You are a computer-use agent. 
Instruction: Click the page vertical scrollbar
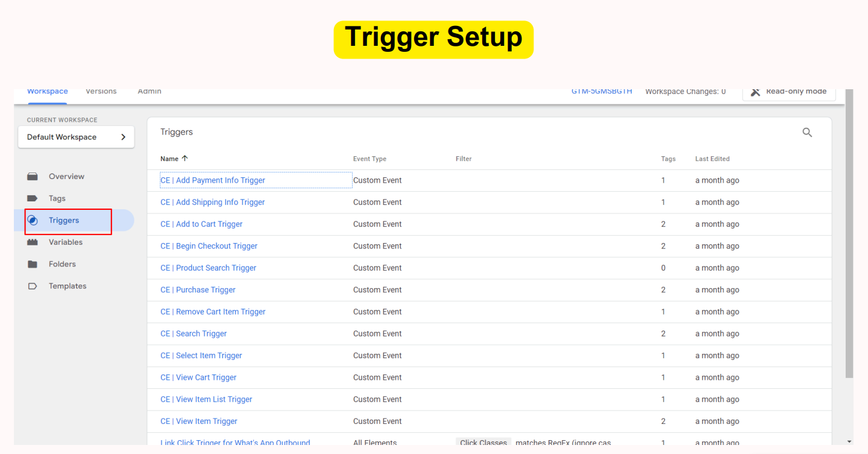click(x=849, y=234)
